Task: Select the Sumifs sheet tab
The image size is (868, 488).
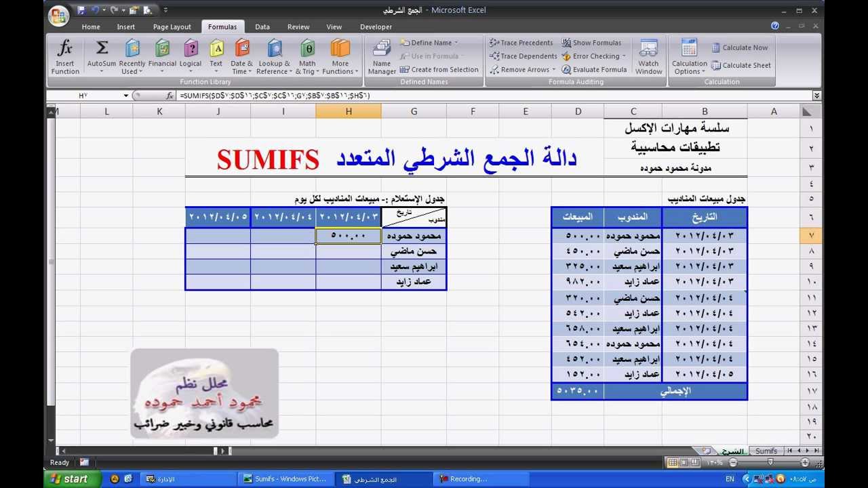Action: click(x=766, y=451)
